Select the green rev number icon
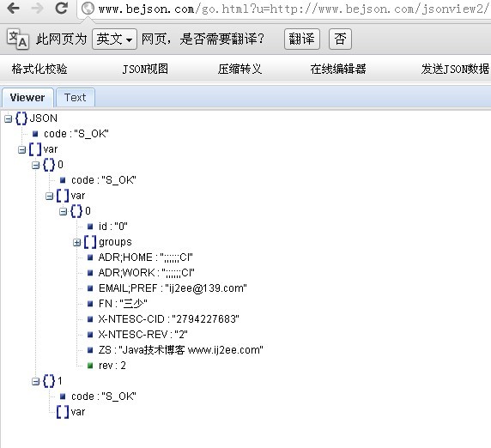Screen dimensions: 491x448 click(x=90, y=366)
